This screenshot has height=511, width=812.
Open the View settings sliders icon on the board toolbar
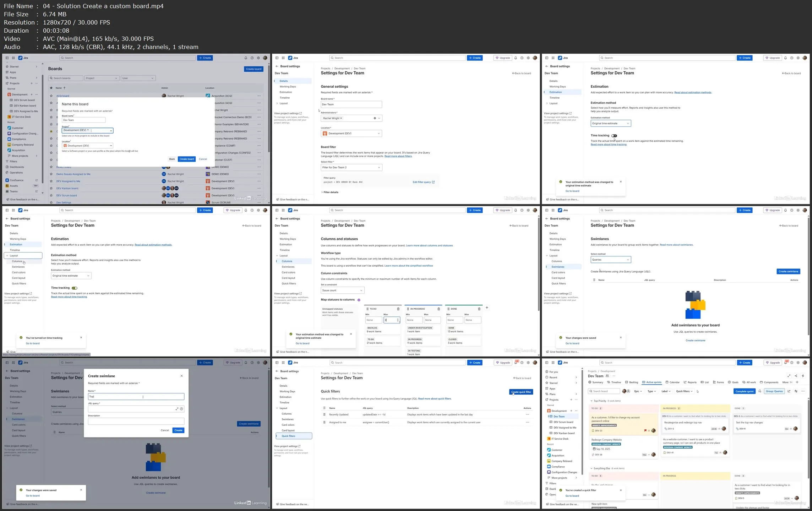pyautogui.click(x=796, y=391)
